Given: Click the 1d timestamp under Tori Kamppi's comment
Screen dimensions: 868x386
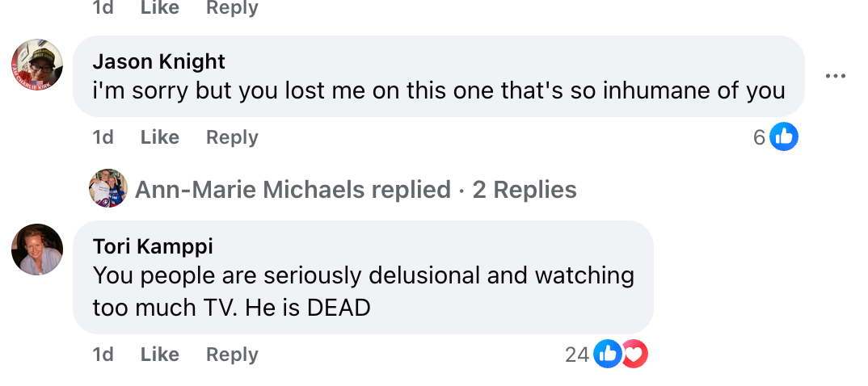Looking at the screenshot, I should 103,355.
